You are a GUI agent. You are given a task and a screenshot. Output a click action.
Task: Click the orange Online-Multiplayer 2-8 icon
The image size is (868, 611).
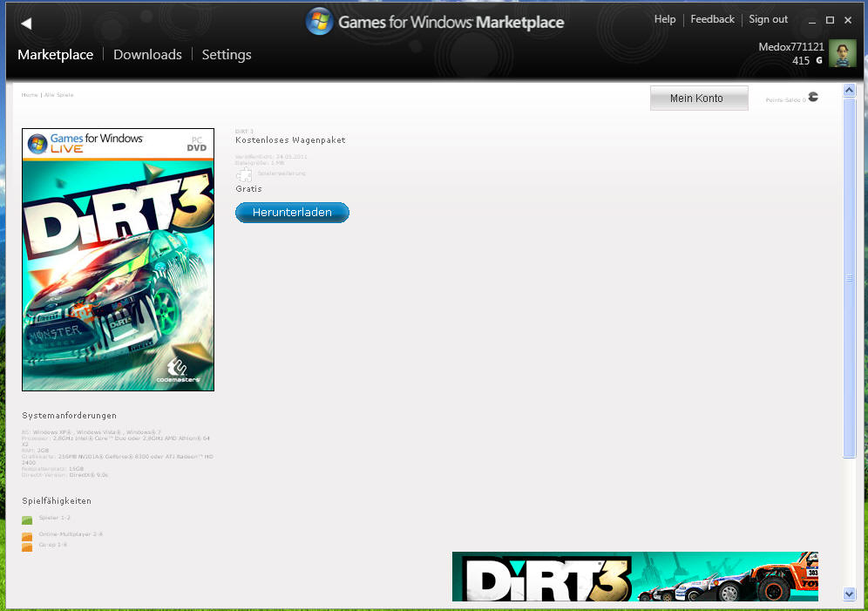coord(27,536)
